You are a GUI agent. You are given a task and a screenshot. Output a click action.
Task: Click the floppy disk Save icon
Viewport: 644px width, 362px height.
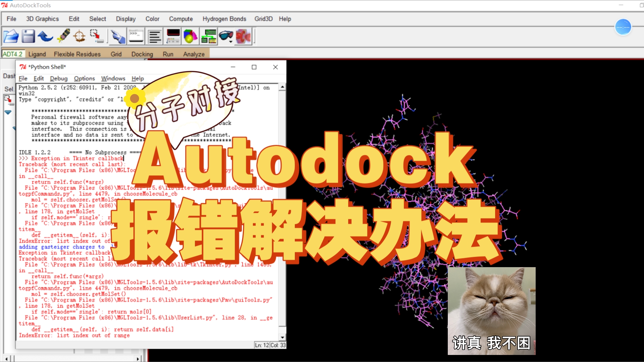(x=28, y=36)
